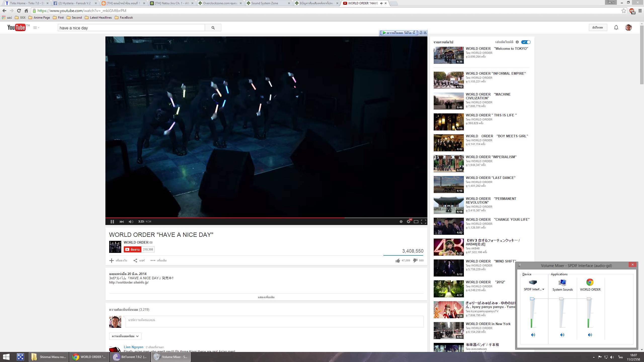The image size is (644, 362).
Task: Mute the WORLD ORDER Chrome app in mixer
Action: pyautogui.click(x=590, y=335)
